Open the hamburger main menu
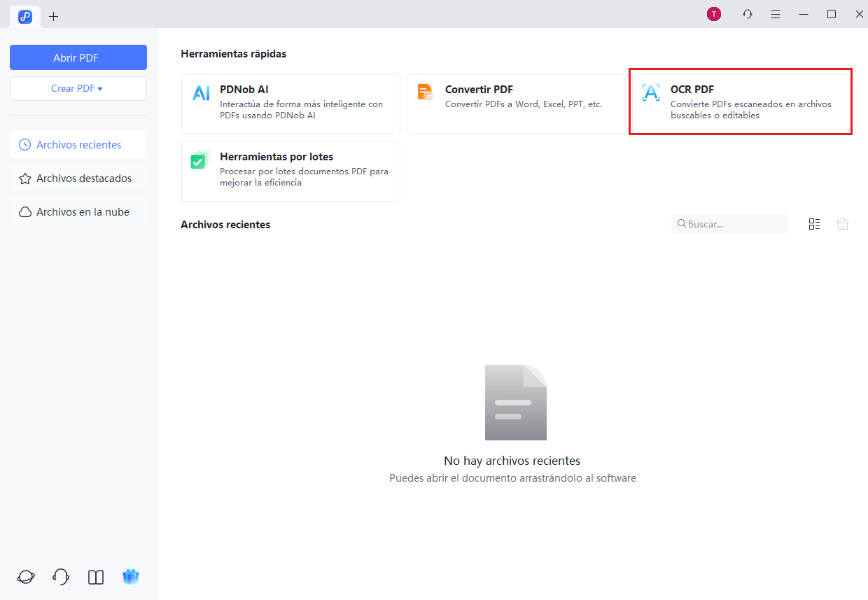The width and height of the screenshot is (868, 600). (776, 14)
